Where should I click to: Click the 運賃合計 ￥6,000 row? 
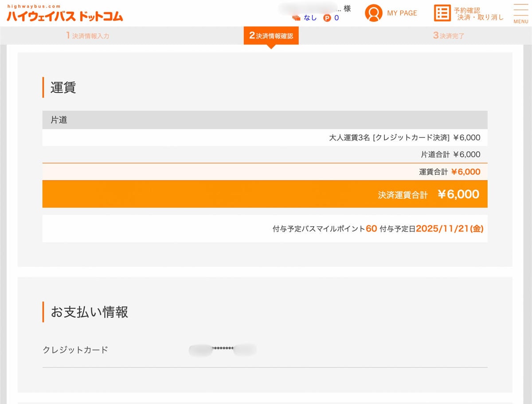[265, 172]
